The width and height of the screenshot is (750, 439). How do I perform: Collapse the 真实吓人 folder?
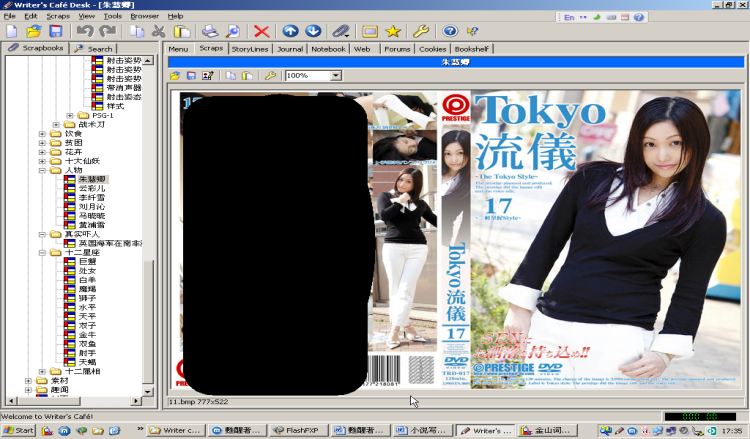[42, 234]
